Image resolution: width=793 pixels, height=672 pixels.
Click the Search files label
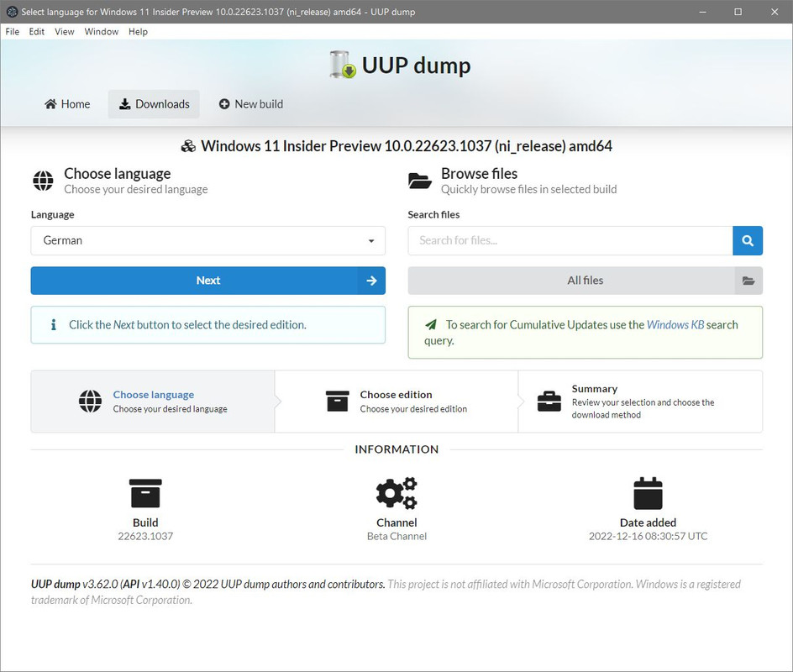click(433, 214)
